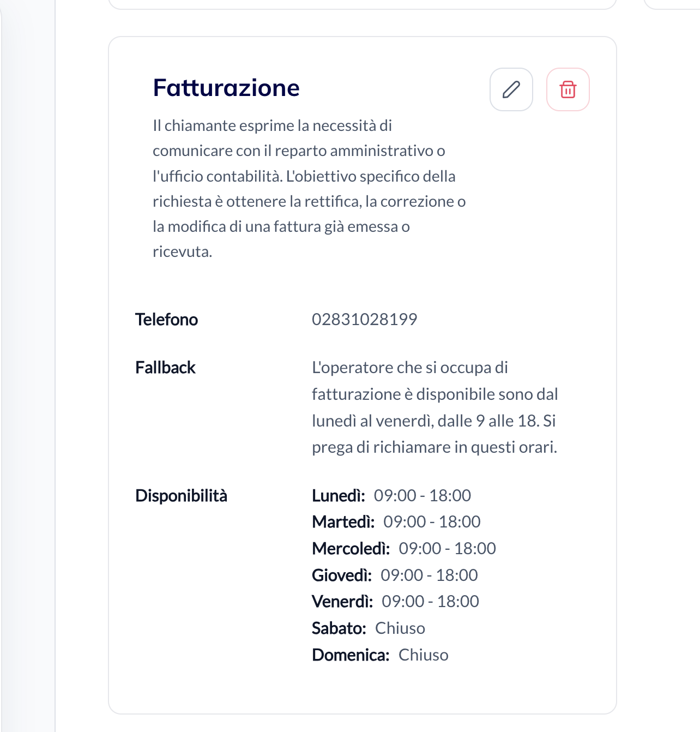Click the Lunedì day label

tap(338, 496)
